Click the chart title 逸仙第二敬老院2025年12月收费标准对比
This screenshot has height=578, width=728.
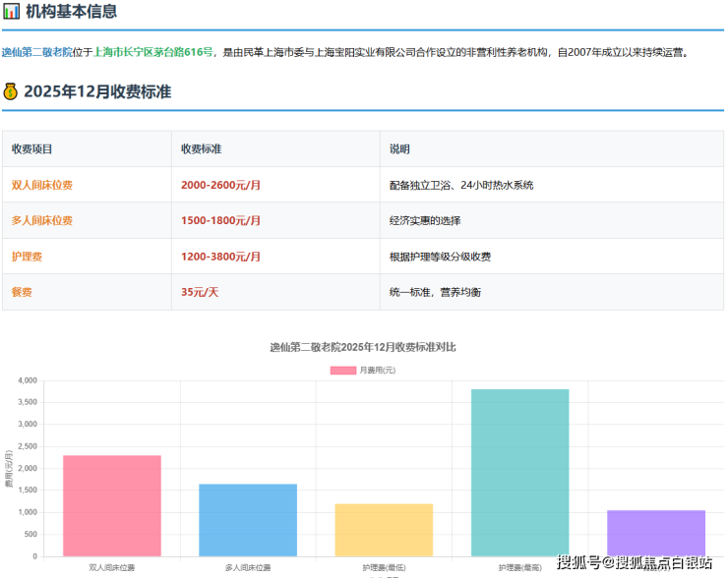point(363,347)
